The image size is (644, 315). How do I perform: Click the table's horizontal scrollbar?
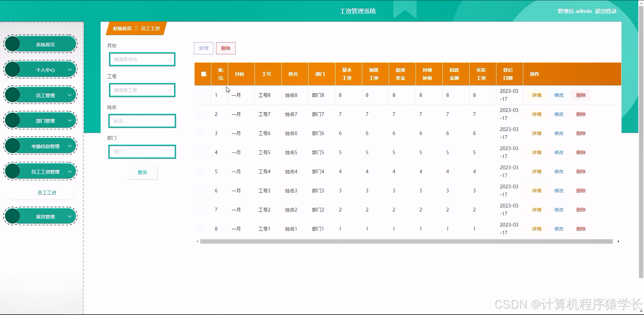click(x=406, y=241)
